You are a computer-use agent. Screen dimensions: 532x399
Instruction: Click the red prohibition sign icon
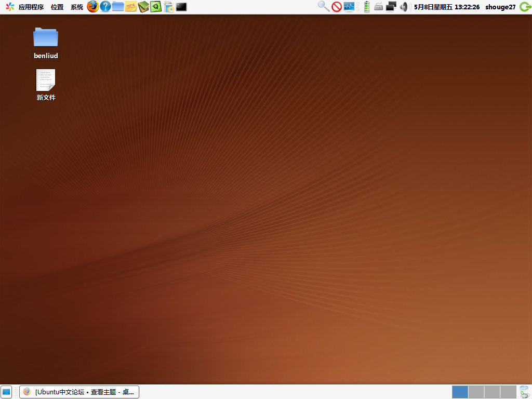(337, 7)
